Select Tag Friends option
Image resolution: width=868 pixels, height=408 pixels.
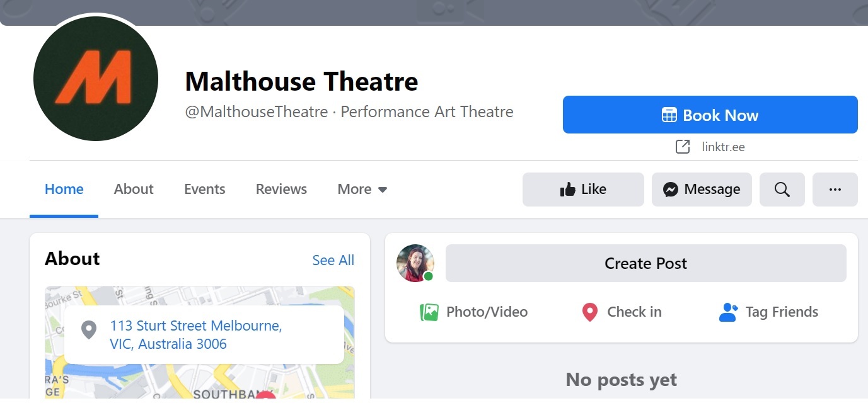(768, 312)
